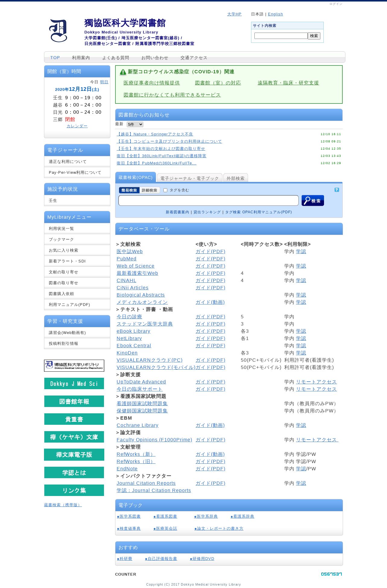Open 蔵書検索（携帯版） link

tap(63, 505)
